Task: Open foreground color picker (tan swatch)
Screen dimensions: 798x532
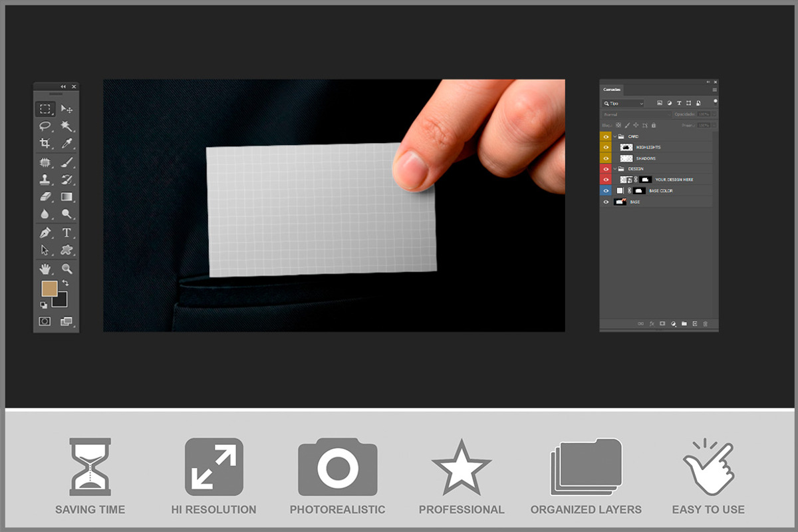Action: (49, 288)
